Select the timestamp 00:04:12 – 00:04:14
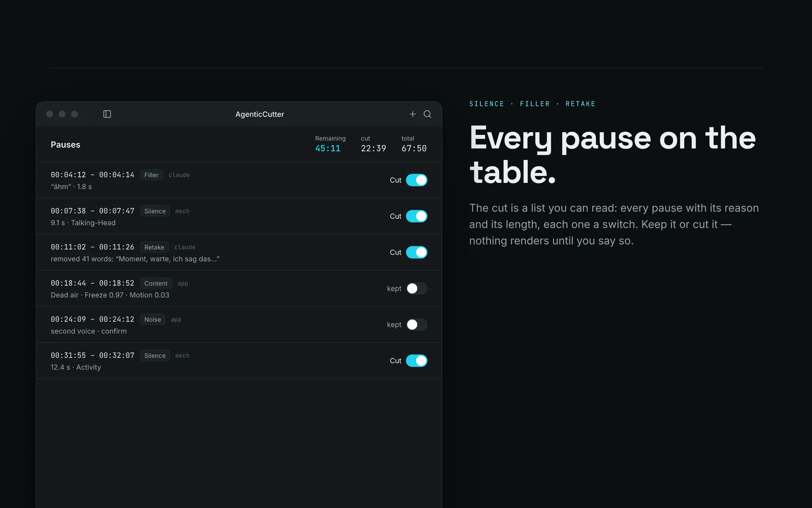 pos(92,175)
